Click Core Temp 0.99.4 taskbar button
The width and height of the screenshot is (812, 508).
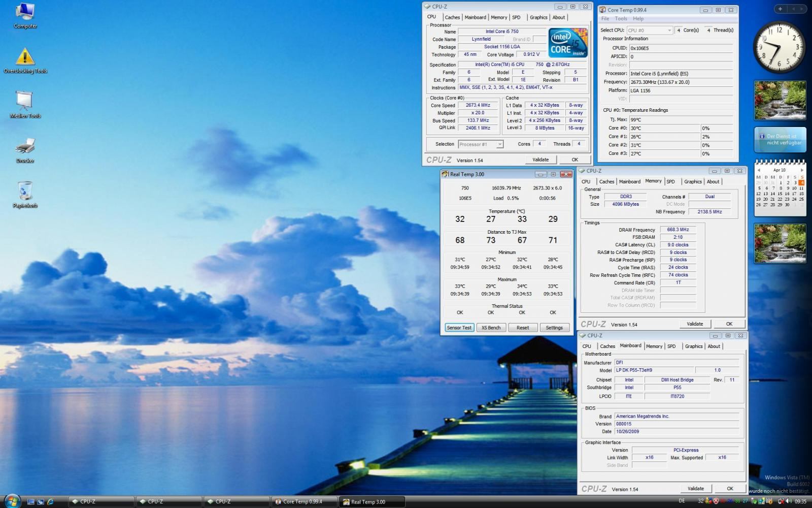coord(304,501)
